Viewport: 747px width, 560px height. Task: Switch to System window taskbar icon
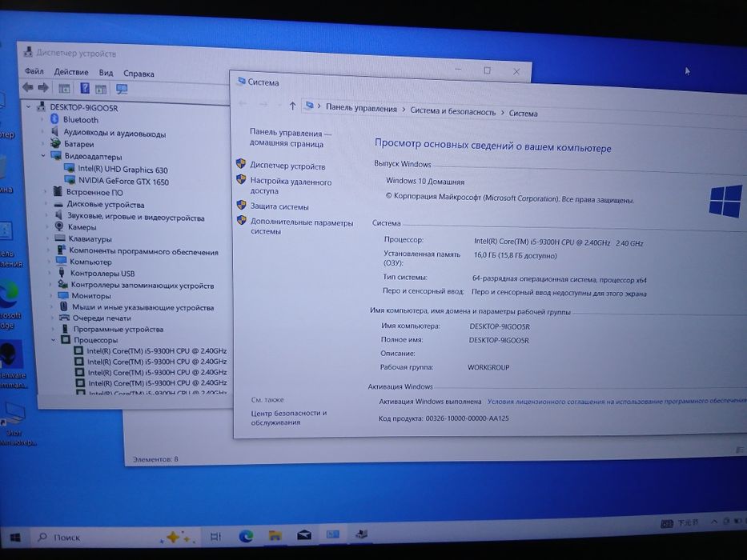tap(332, 534)
